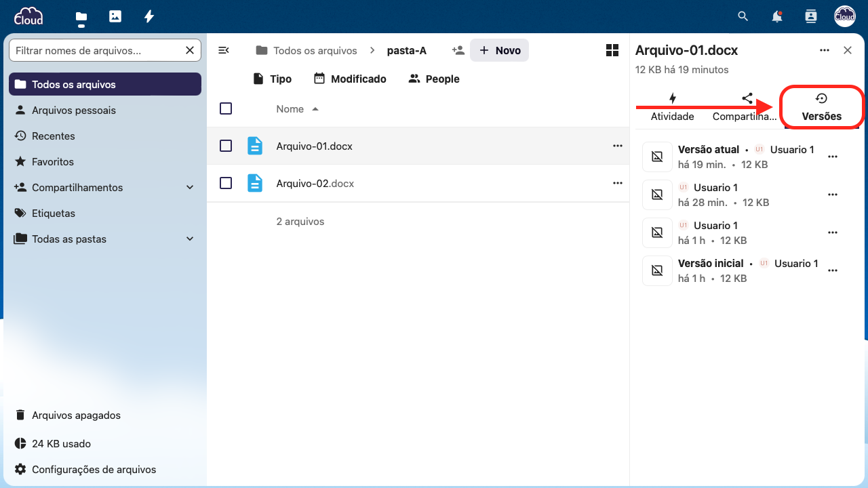Open actions for the 28 min. version
Screen dimensions: 868x488
point(833,195)
